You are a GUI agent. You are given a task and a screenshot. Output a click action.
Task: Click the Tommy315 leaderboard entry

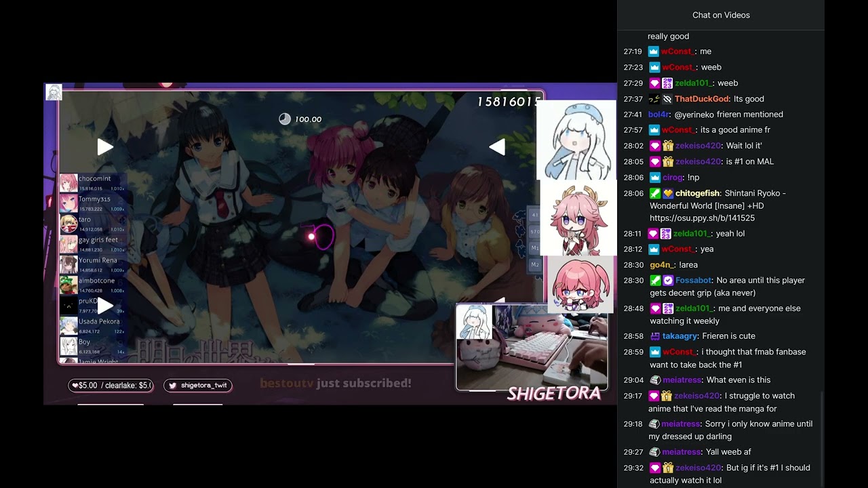pyautogui.click(x=92, y=203)
